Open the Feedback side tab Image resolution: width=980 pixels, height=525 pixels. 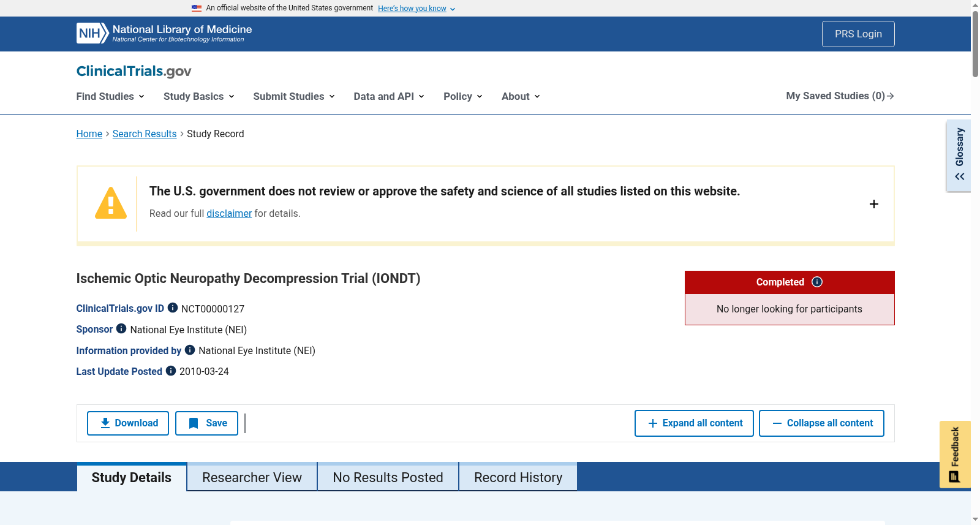pyautogui.click(x=955, y=454)
